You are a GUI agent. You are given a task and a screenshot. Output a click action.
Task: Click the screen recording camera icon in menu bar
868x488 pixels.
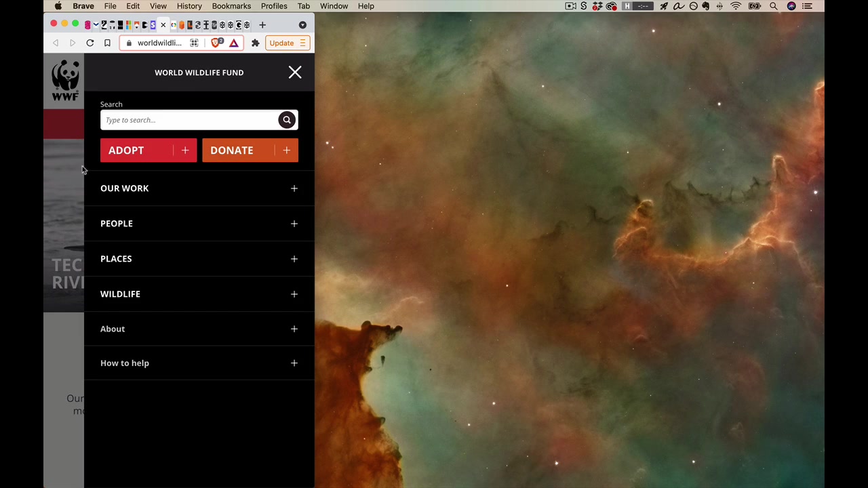571,6
